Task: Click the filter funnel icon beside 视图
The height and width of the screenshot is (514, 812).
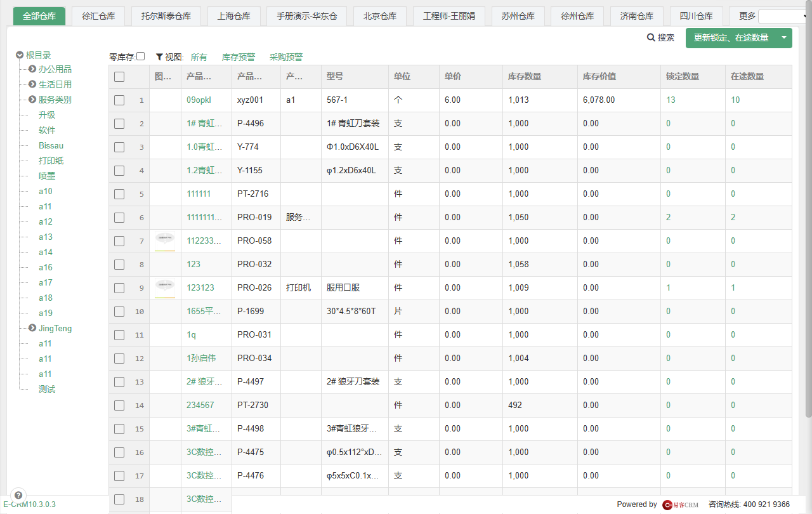Action: point(159,56)
